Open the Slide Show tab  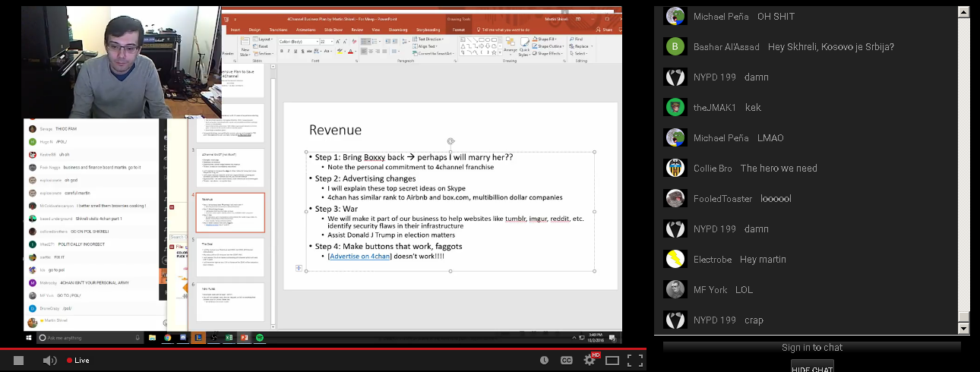[334, 30]
